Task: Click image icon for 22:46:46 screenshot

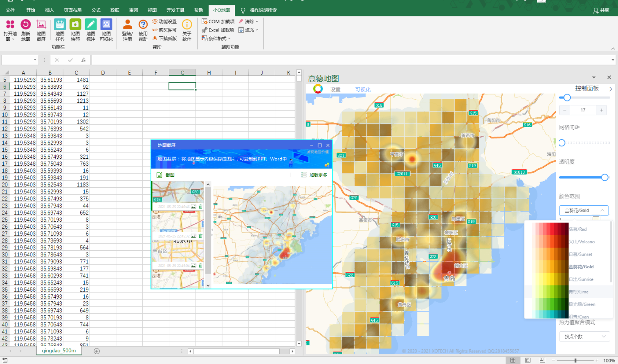Action: click(x=193, y=207)
